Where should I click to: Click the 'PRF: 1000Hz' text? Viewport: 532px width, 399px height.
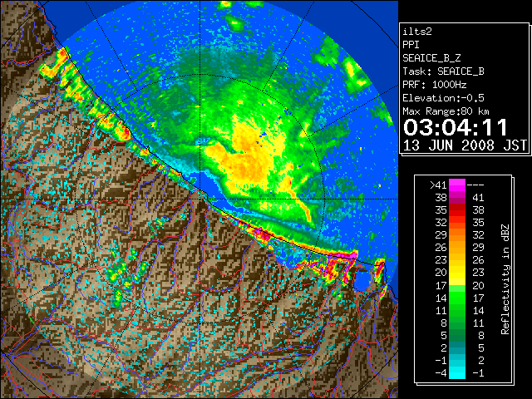434,85
